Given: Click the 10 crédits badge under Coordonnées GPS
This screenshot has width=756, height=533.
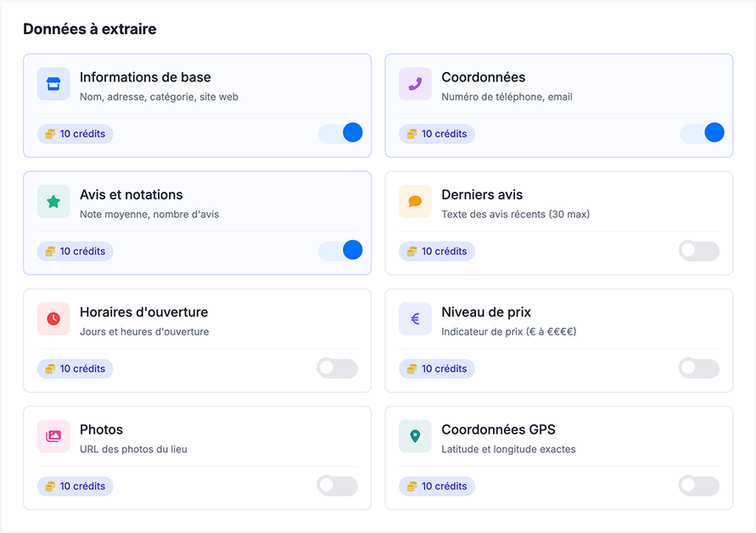Looking at the screenshot, I should (437, 486).
